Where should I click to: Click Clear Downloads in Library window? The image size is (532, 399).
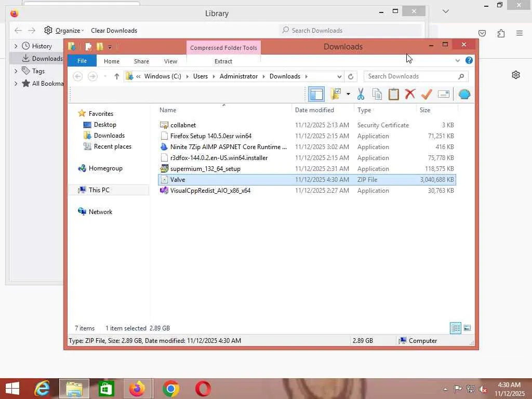click(x=114, y=31)
